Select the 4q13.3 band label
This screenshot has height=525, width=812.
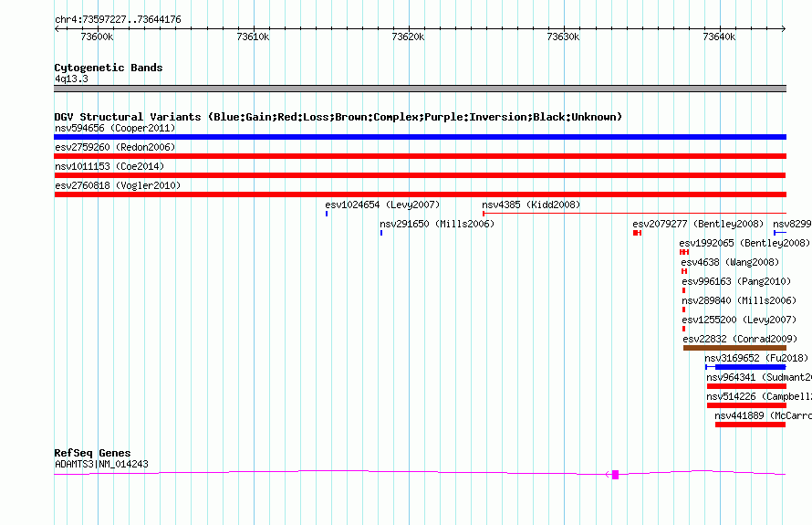[71, 79]
